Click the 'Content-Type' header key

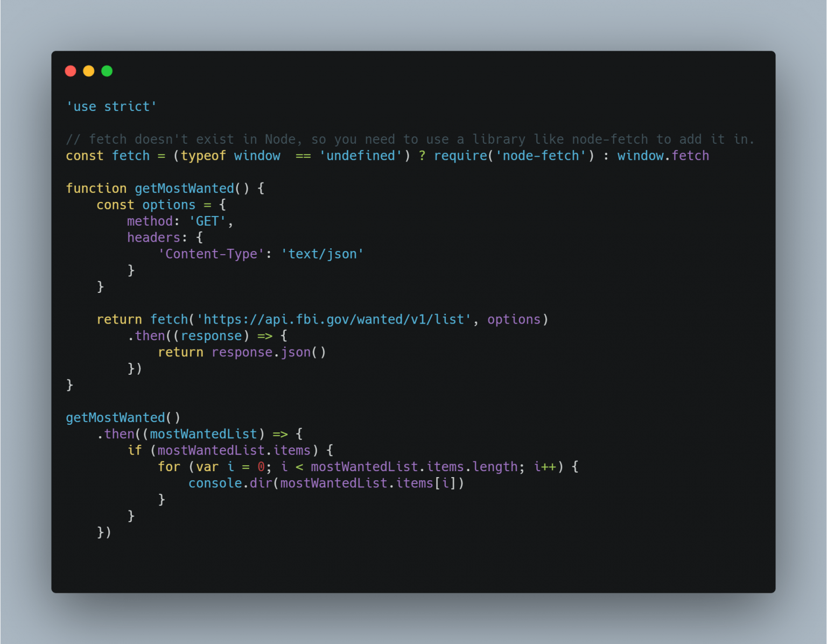pyautogui.click(x=211, y=254)
